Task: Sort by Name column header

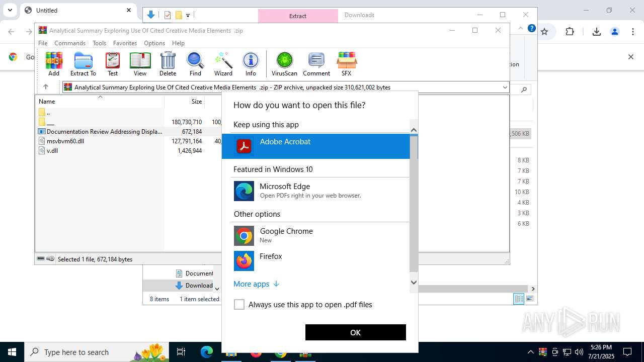Action: pyautogui.click(x=100, y=101)
